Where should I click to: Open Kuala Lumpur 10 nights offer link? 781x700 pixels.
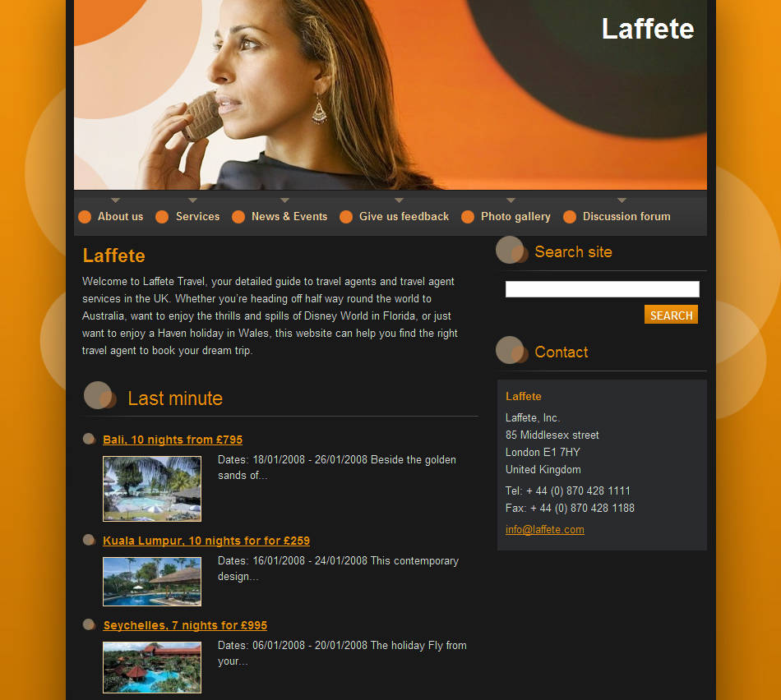pyautogui.click(x=206, y=541)
